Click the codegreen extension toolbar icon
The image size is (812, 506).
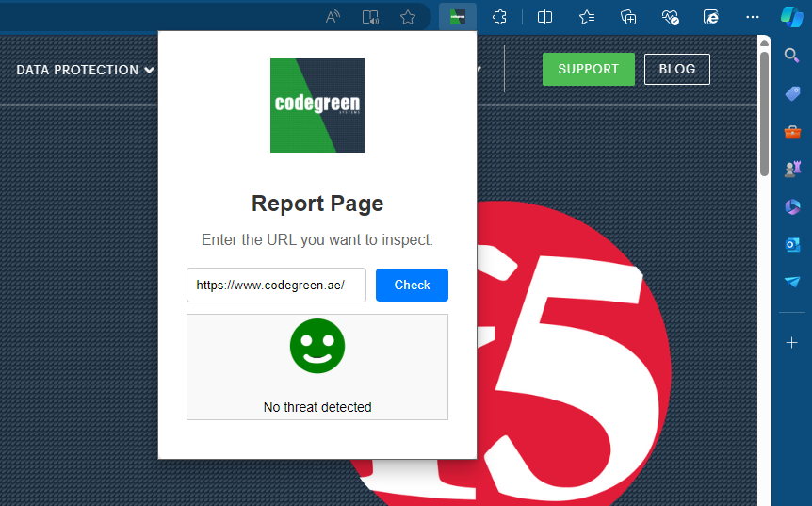pyautogui.click(x=457, y=17)
